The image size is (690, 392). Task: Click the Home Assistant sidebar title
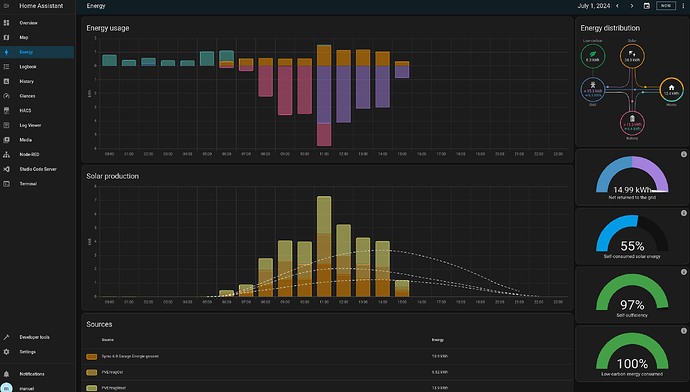41,6
